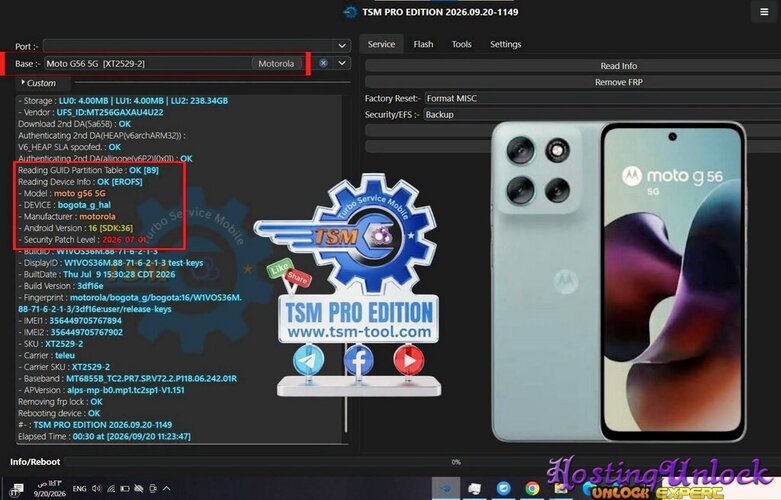Click the 0% progress bar
Viewport: 781px width, 500px height.
[x=421, y=462]
